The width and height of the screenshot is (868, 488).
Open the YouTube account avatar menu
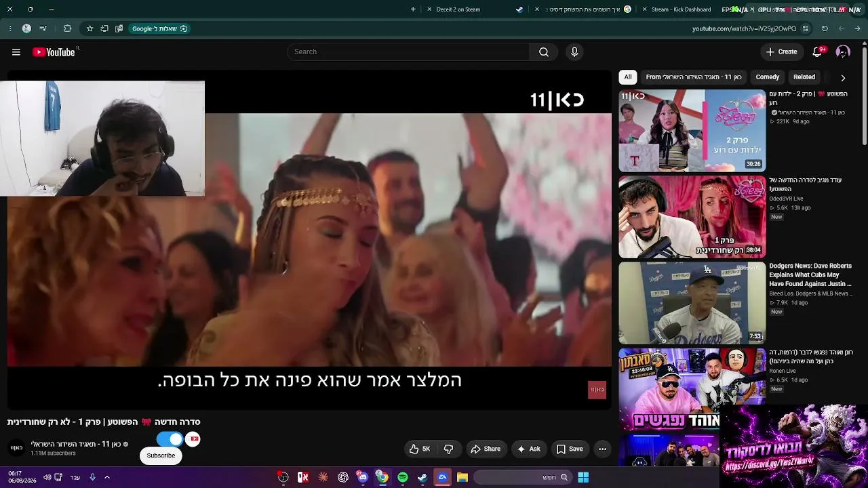coord(843,52)
